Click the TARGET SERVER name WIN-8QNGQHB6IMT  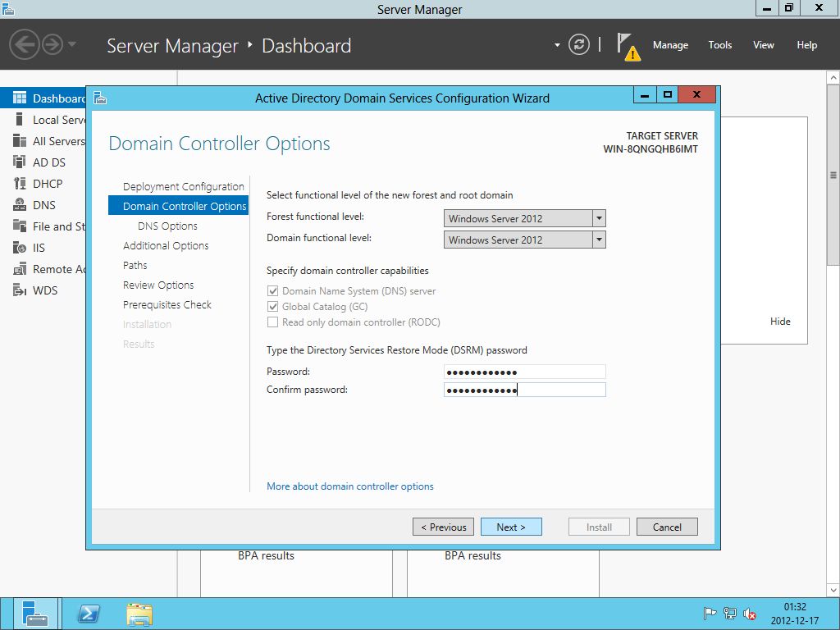pyautogui.click(x=651, y=149)
